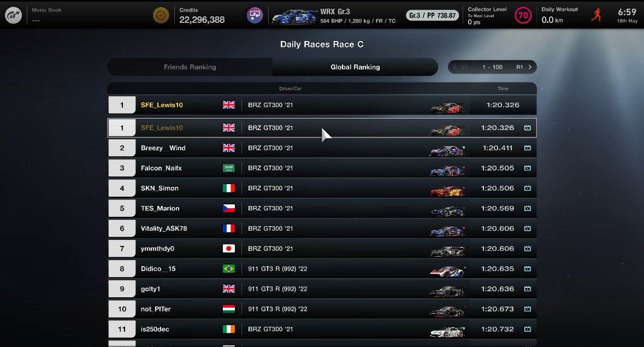Select driver name TES_Marion
Image resolution: width=644 pixels, height=347 pixels.
(x=160, y=208)
